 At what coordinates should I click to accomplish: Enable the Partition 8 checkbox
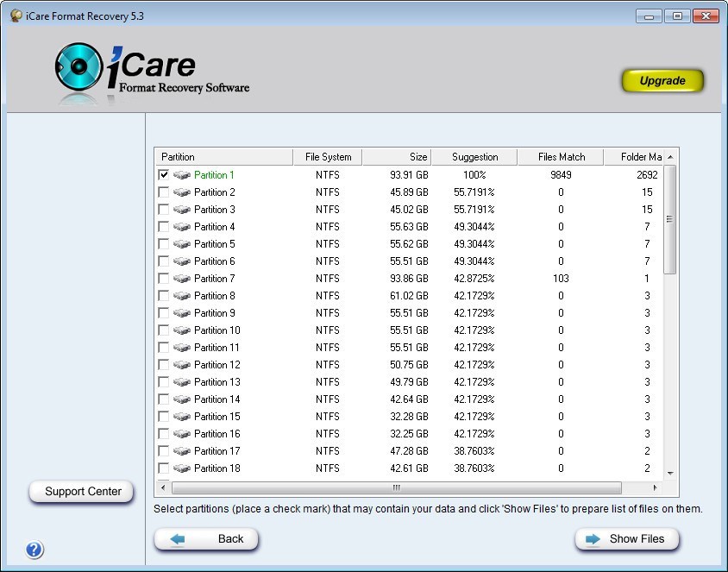click(163, 296)
